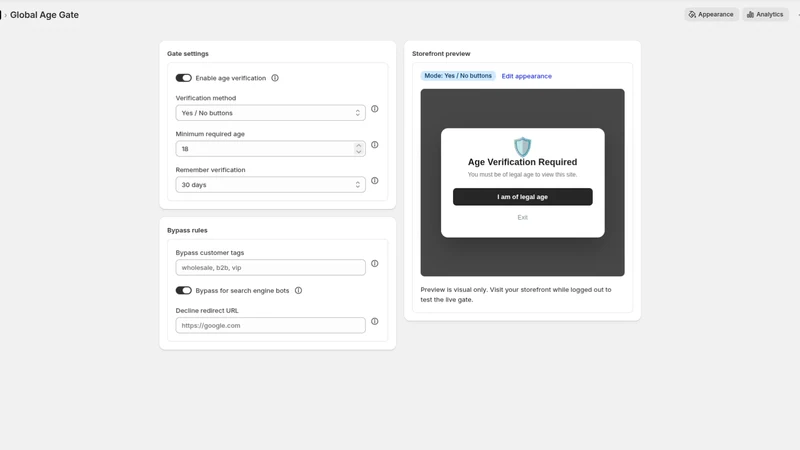The image size is (800, 450).
Task: Toggle Bypass for search engine bots
Action: (184, 290)
